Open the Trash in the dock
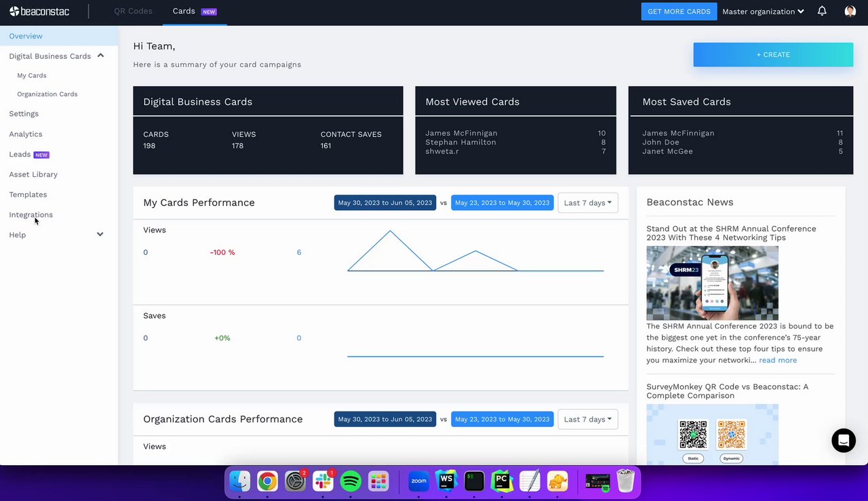The width and height of the screenshot is (868, 501). click(x=625, y=481)
